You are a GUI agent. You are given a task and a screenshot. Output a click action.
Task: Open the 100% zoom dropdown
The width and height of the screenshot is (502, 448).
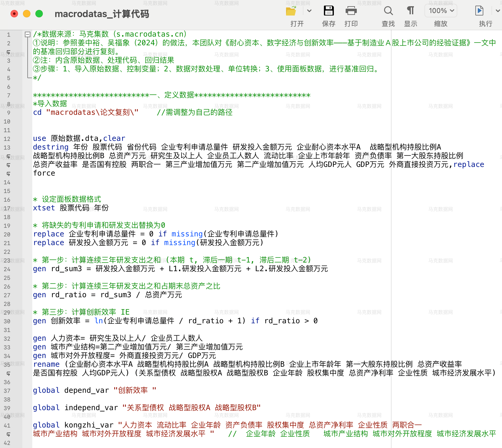pos(441,11)
